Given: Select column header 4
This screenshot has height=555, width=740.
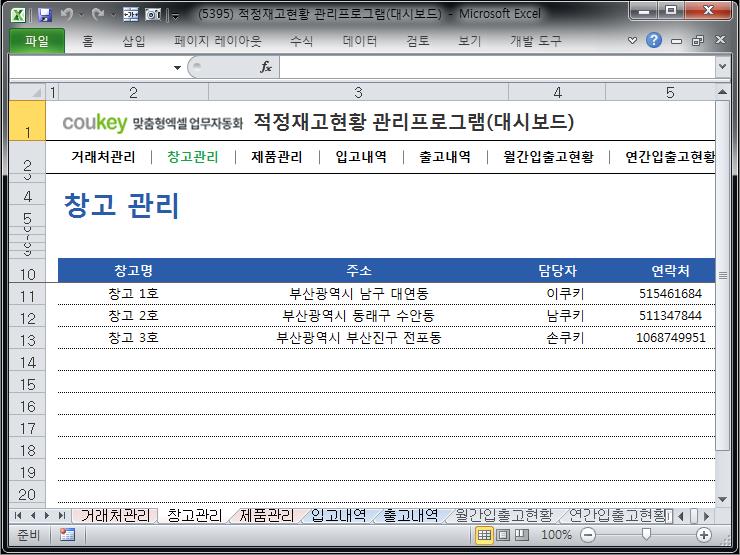Looking at the screenshot, I should (x=557, y=92).
